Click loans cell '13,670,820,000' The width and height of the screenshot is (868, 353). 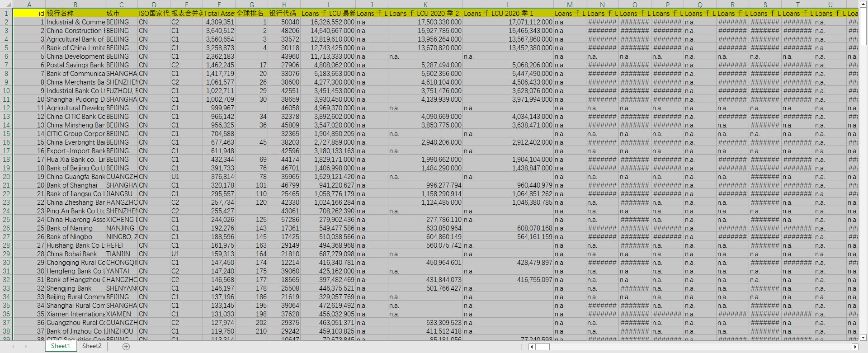point(425,47)
